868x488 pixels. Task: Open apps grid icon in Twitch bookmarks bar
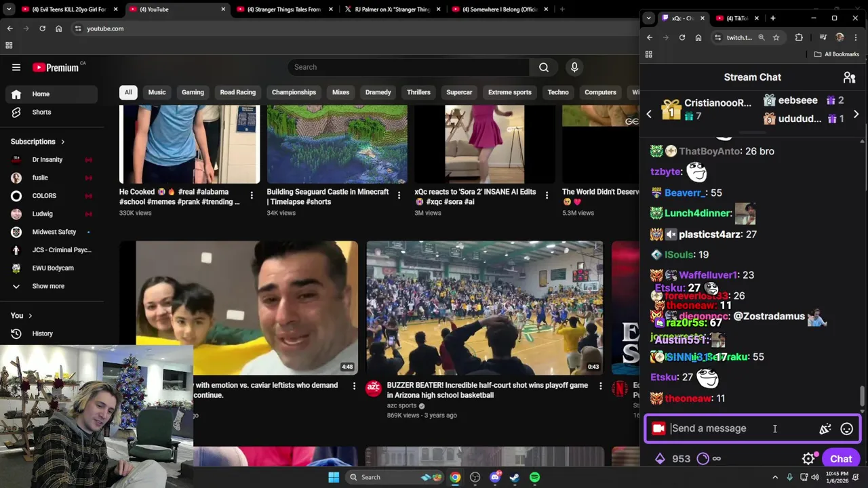[x=649, y=54]
